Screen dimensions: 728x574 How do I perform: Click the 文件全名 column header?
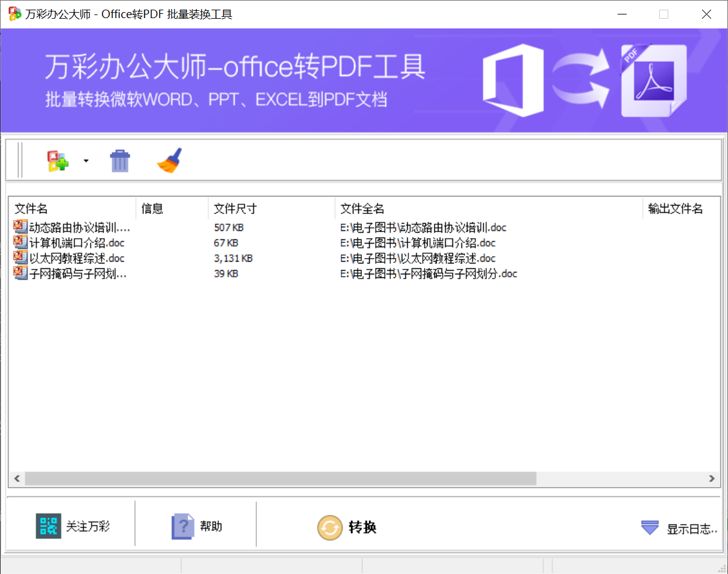click(x=489, y=209)
